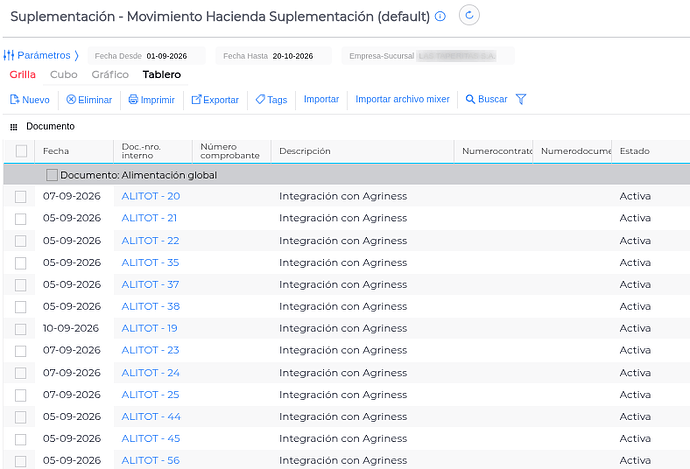
Task: Edit the Fecha Hasta date field
Action: (x=273, y=56)
